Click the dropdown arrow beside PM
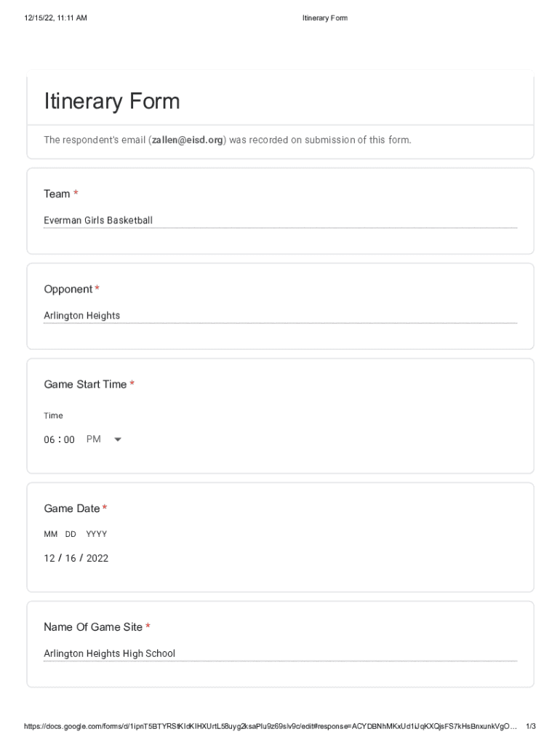This screenshot has height=745, width=560. 118,439
